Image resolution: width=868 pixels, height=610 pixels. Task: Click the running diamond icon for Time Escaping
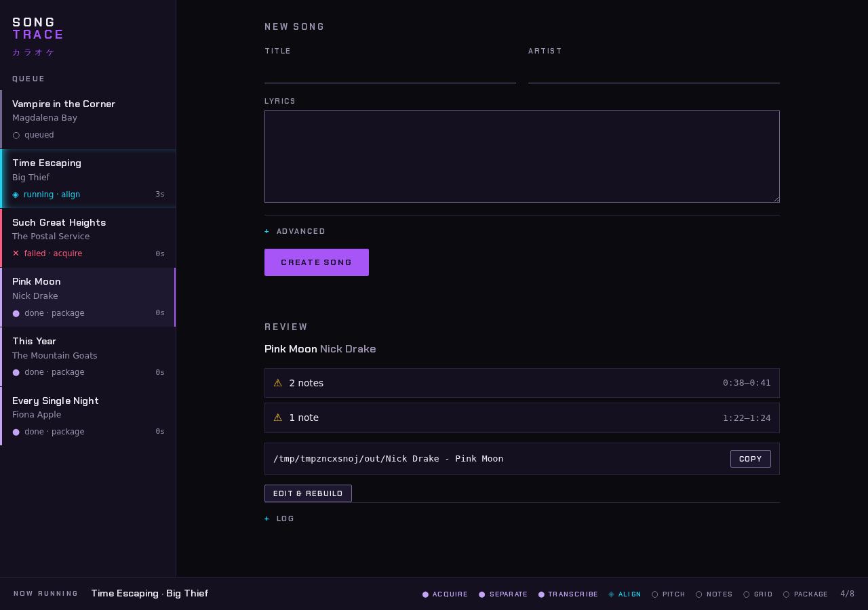click(x=16, y=195)
